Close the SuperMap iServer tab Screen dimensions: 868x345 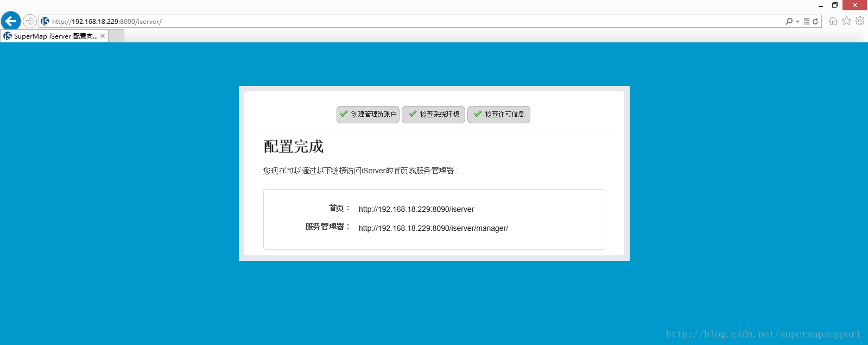coord(103,36)
